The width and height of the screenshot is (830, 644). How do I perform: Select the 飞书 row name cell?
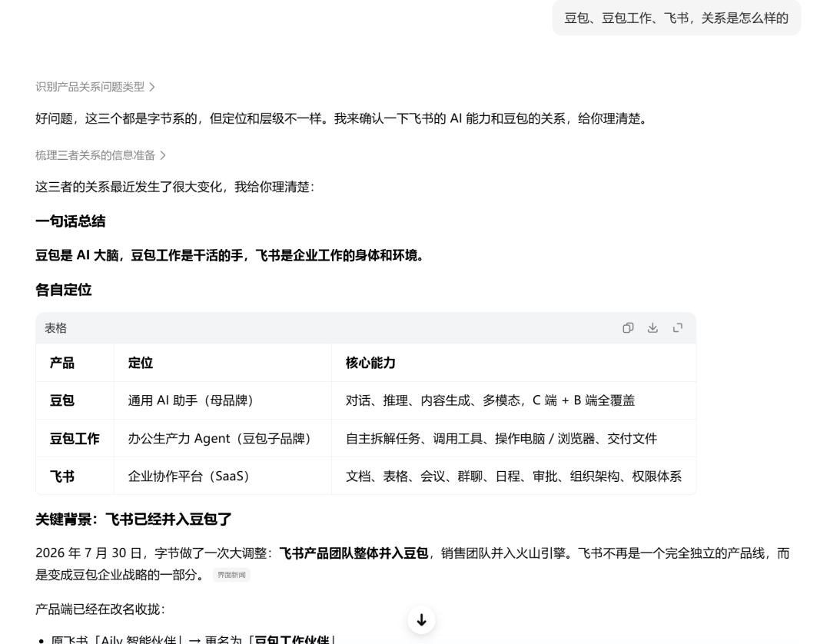[x=75, y=476]
